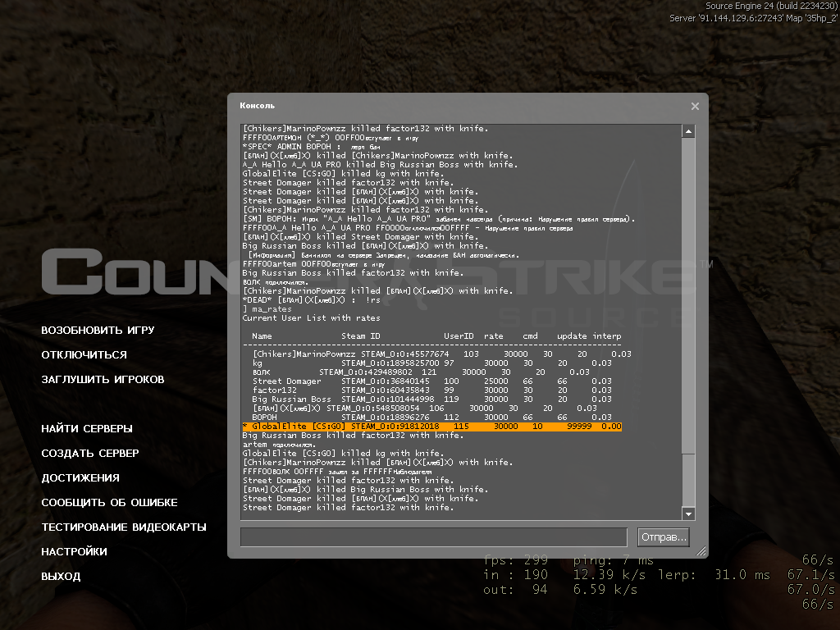The width and height of the screenshot is (840, 630).
Task: Click the kg STEAM_0:0:1895825700 row
Action: pyautogui.click(x=432, y=363)
